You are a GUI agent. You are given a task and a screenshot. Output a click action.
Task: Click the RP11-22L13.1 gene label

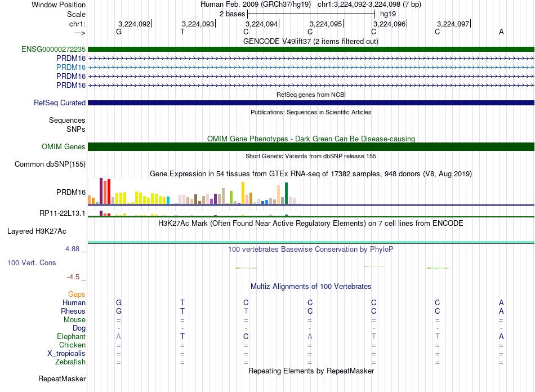tap(63, 213)
